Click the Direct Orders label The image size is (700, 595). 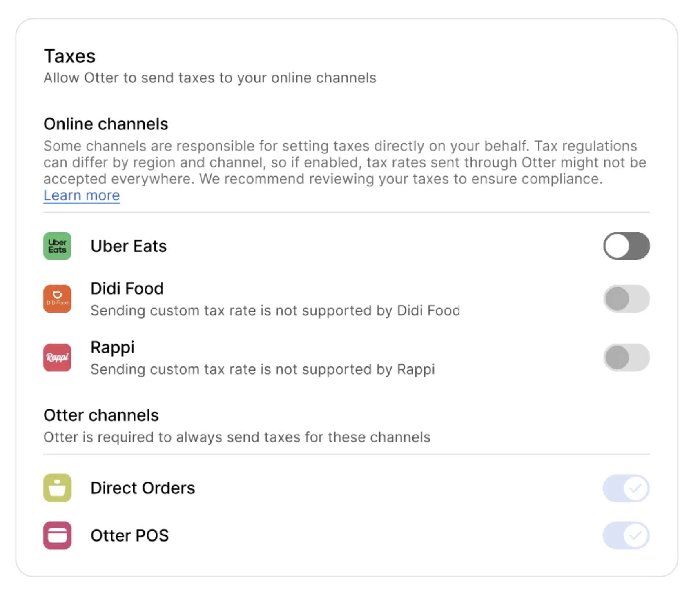[x=143, y=488]
